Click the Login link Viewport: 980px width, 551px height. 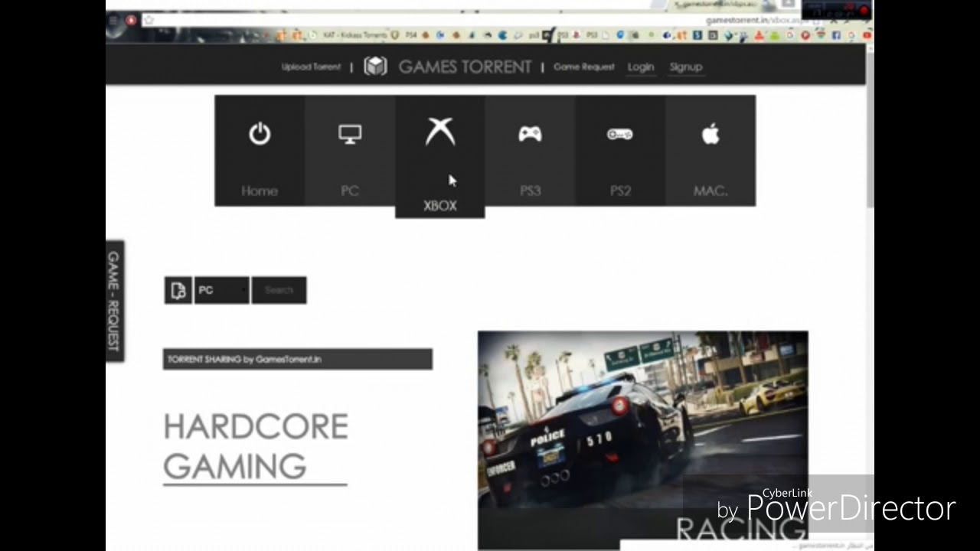[641, 67]
